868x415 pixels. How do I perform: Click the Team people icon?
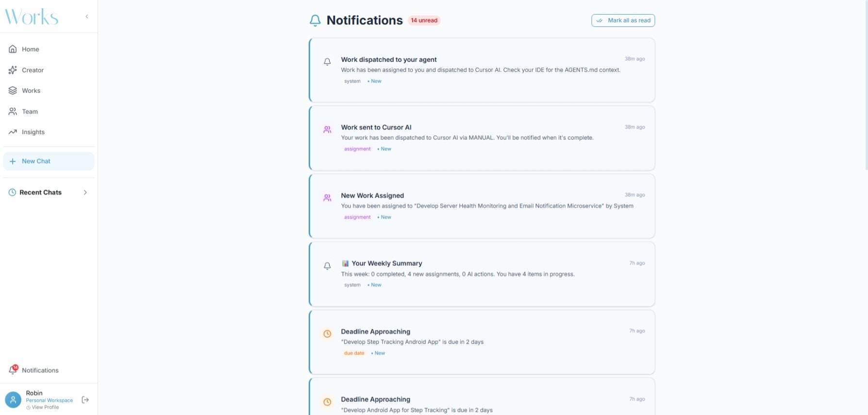click(13, 111)
